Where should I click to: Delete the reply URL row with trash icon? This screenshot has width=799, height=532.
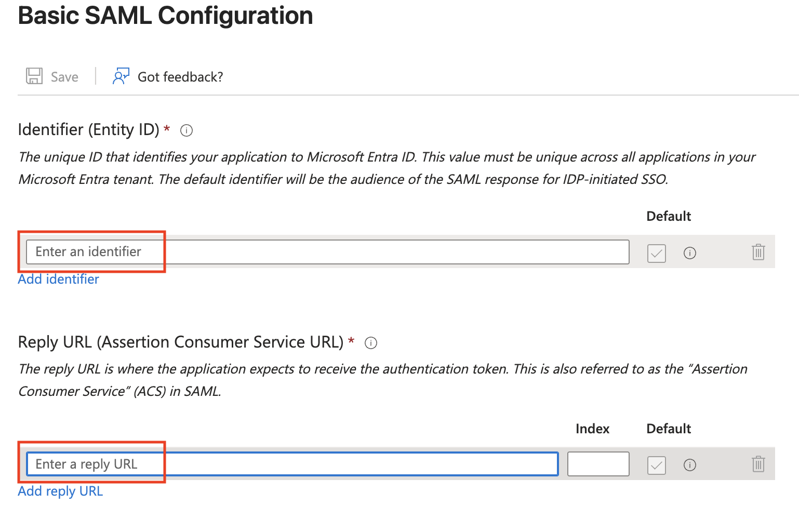pyautogui.click(x=758, y=464)
